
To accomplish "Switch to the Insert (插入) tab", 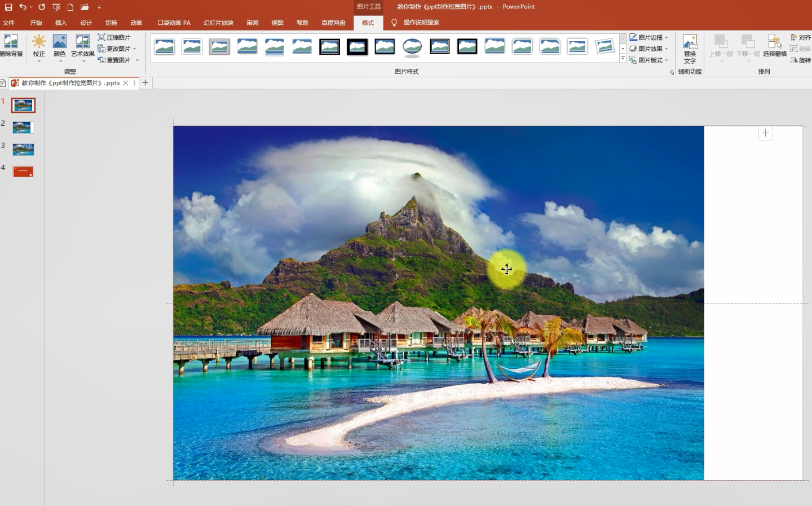I will 61,23.
